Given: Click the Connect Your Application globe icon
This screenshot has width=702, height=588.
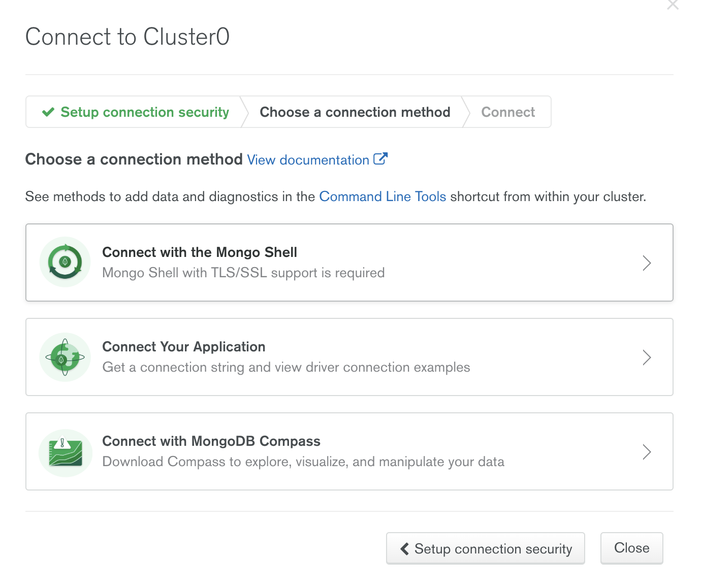Looking at the screenshot, I should tap(65, 357).
